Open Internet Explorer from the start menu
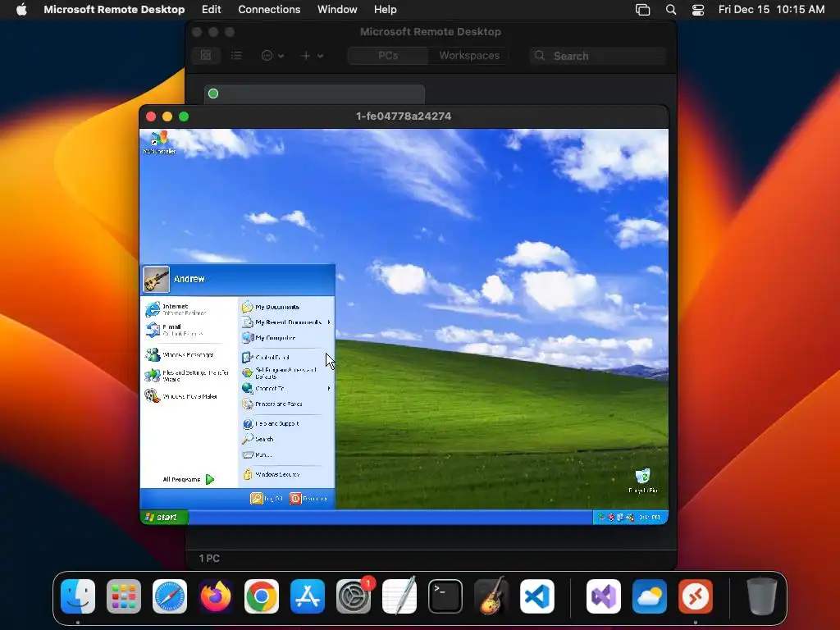 (176, 309)
